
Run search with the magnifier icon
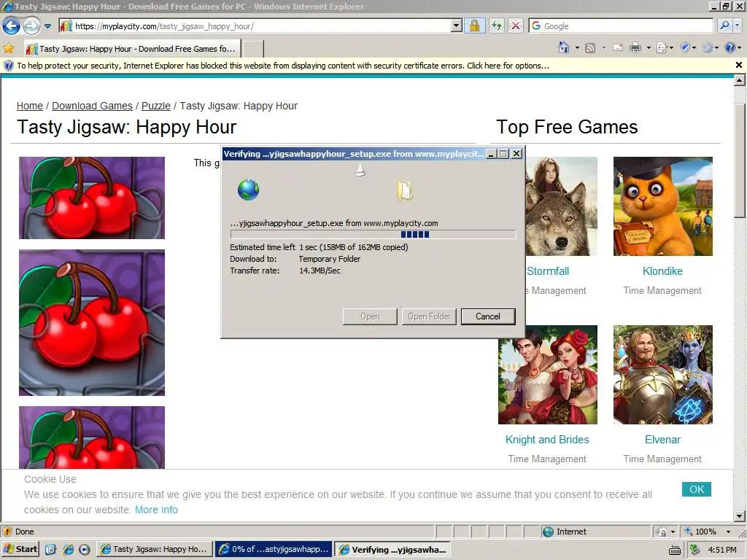724,26
